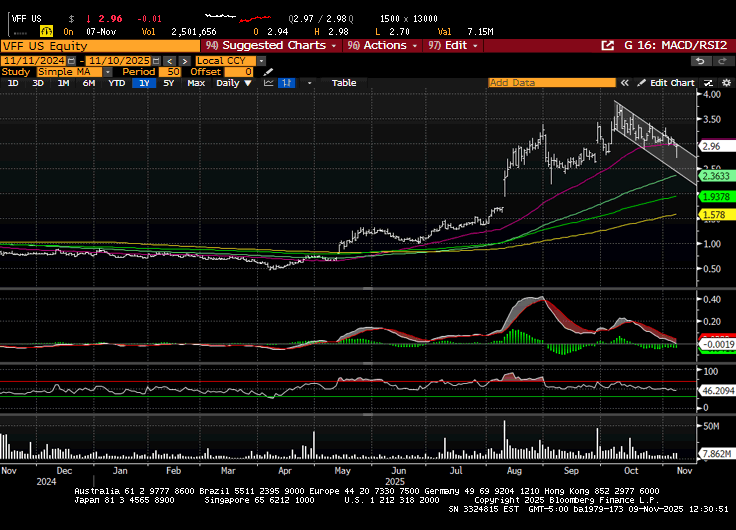
Task: Click the VFF US Equity security field
Action: [100, 46]
